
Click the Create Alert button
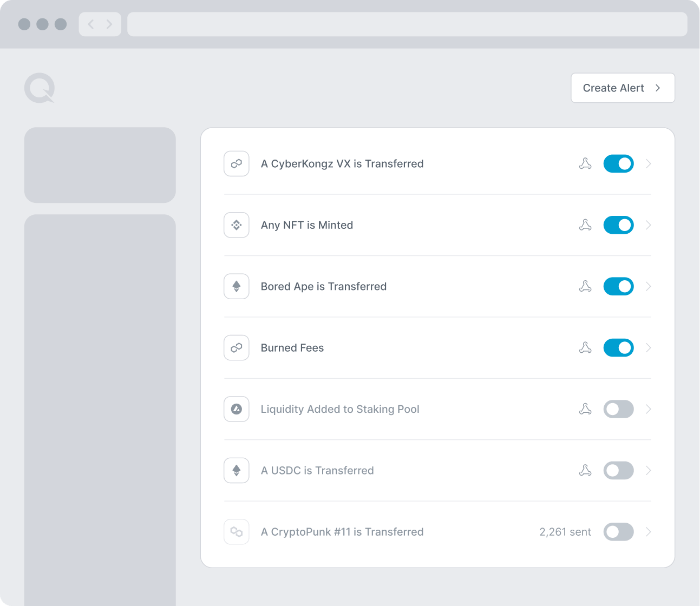tap(623, 88)
